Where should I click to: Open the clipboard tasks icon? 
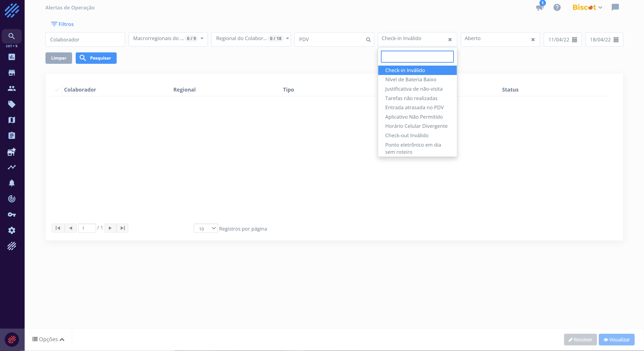(x=12, y=135)
